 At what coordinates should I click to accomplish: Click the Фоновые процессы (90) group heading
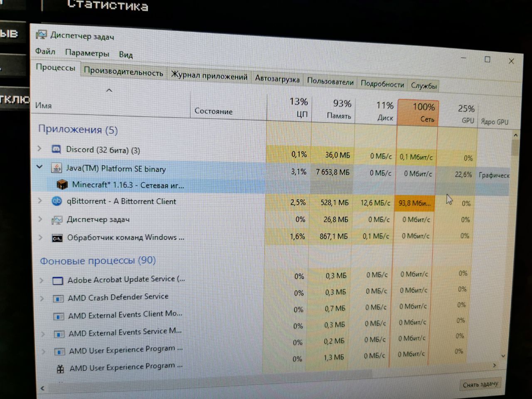click(98, 261)
